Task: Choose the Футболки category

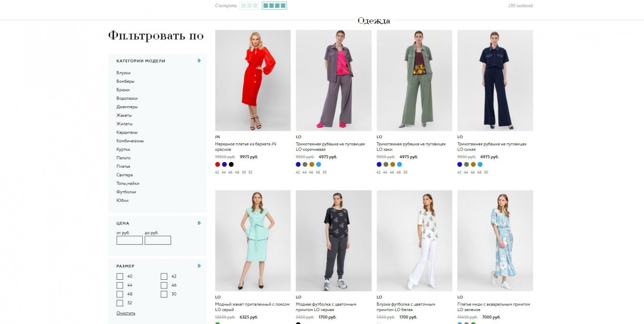Action: click(x=126, y=192)
